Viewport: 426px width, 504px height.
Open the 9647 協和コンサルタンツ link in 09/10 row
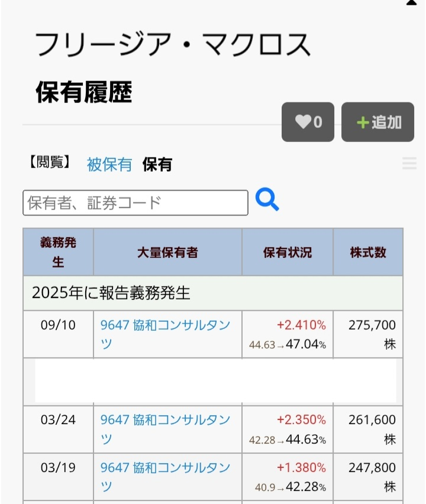coord(168,334)
